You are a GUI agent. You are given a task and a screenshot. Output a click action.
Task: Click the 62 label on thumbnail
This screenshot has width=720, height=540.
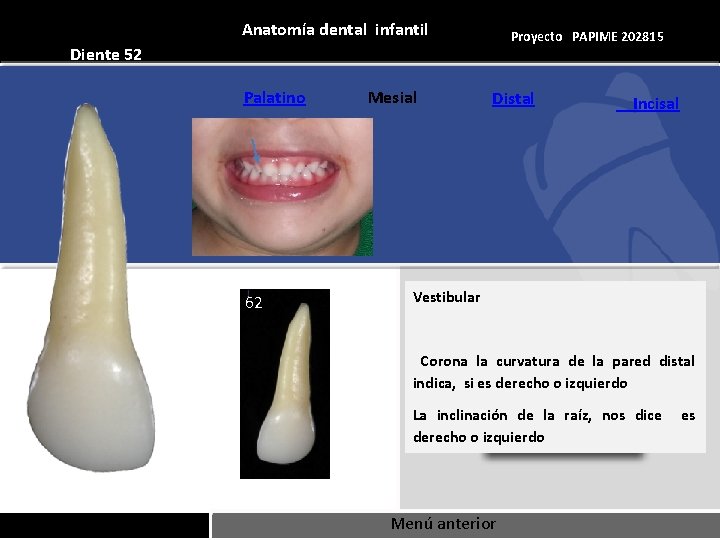click(x=253, y=303)
